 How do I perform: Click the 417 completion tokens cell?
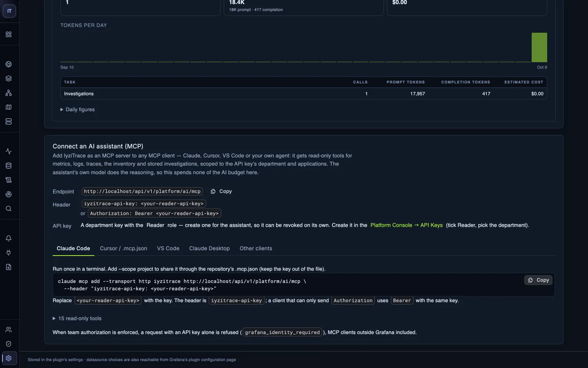click(x=486, y=94)
